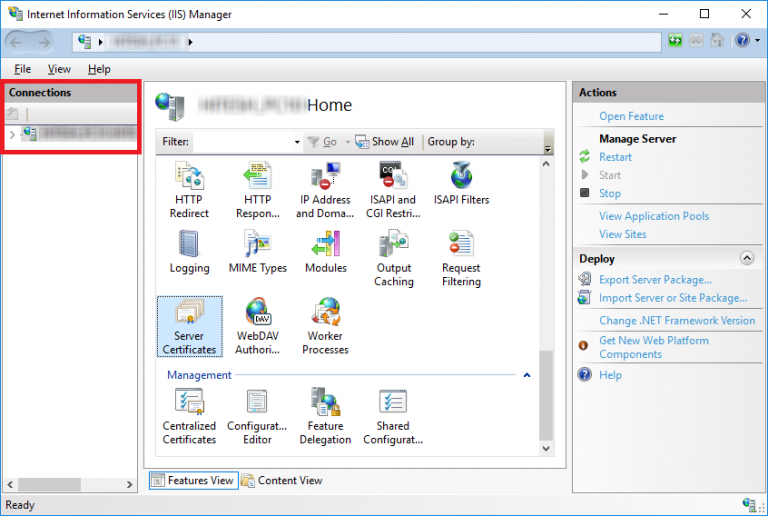Click Show All button

click(384, 142)
